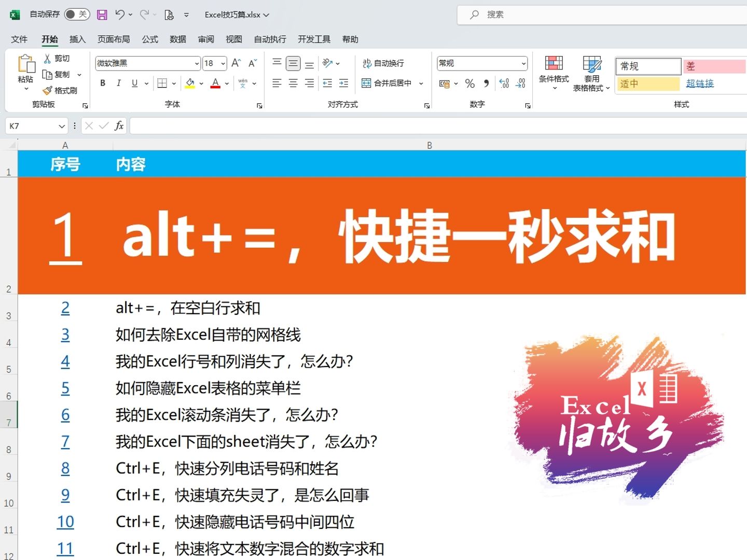The image size is (747, 560).
Task: Toggle Italic formatting
Action: (119, 83)
